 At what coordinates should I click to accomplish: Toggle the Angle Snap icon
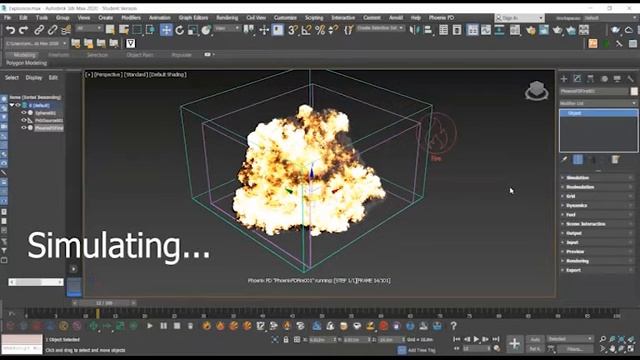306,30
